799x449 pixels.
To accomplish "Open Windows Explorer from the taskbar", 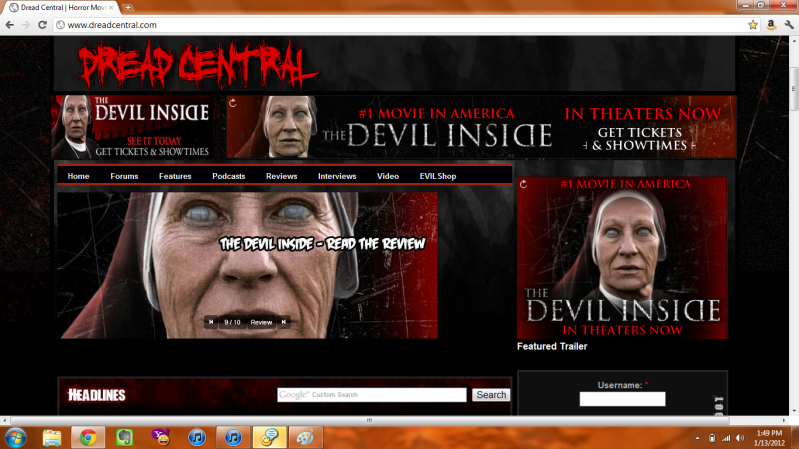I will pos(51,438).
